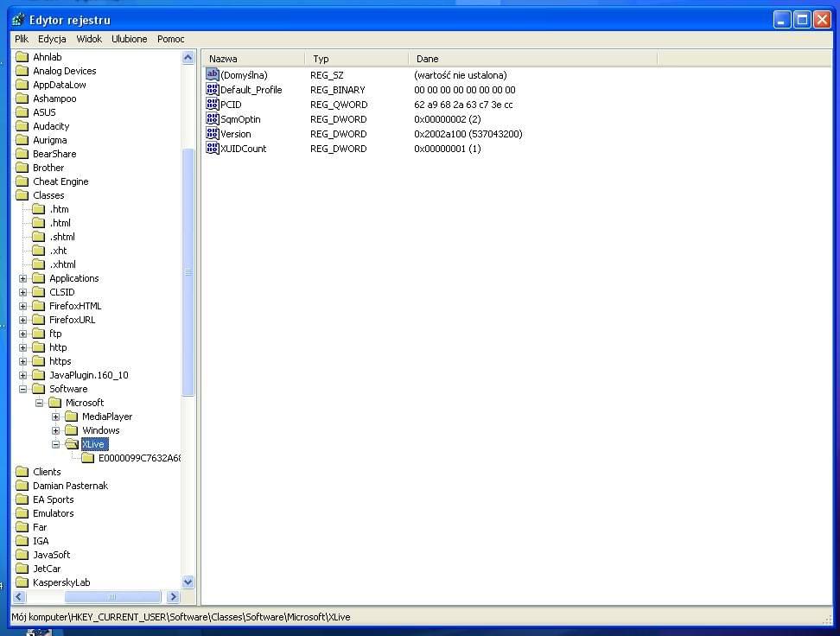Click the tree's horizontal scrollbar right arrow
The width and height of the screenshot is (840, 636).
[x=173, y=597]
